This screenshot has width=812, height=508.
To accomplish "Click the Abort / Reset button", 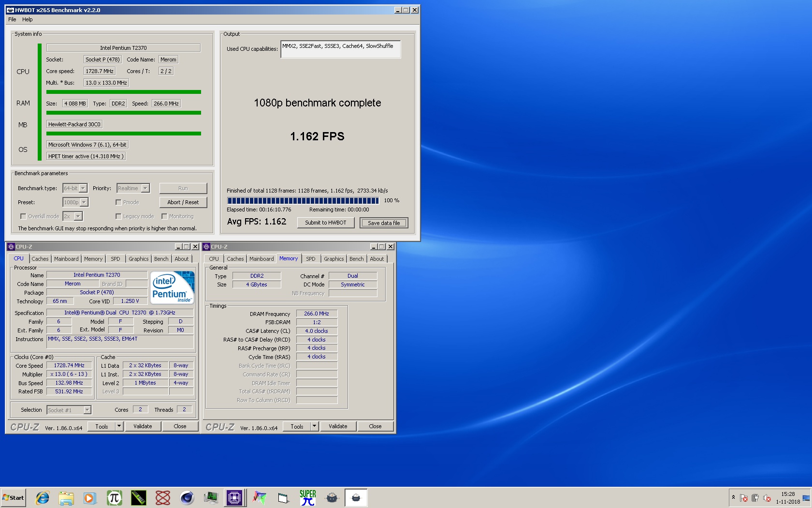I will point(183,202).
